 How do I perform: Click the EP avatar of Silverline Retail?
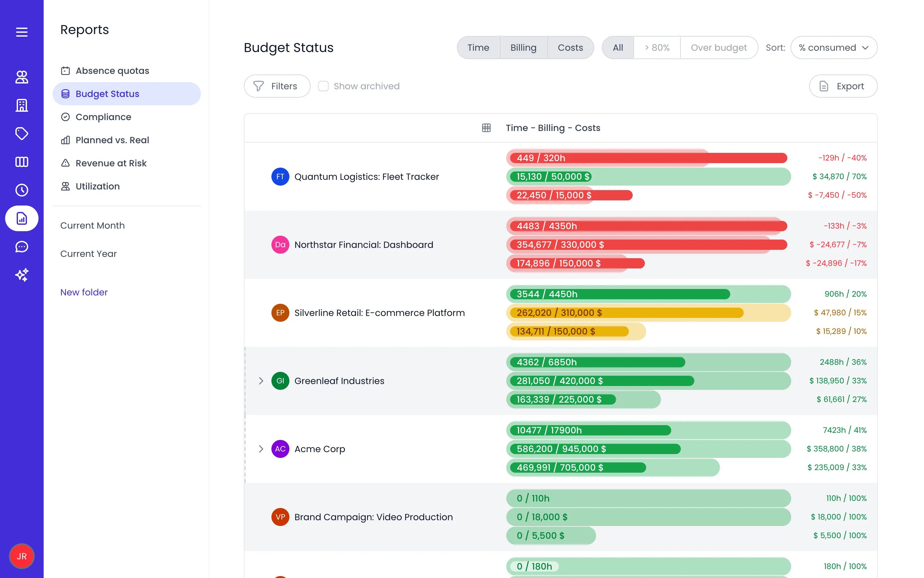coord(280,313)
